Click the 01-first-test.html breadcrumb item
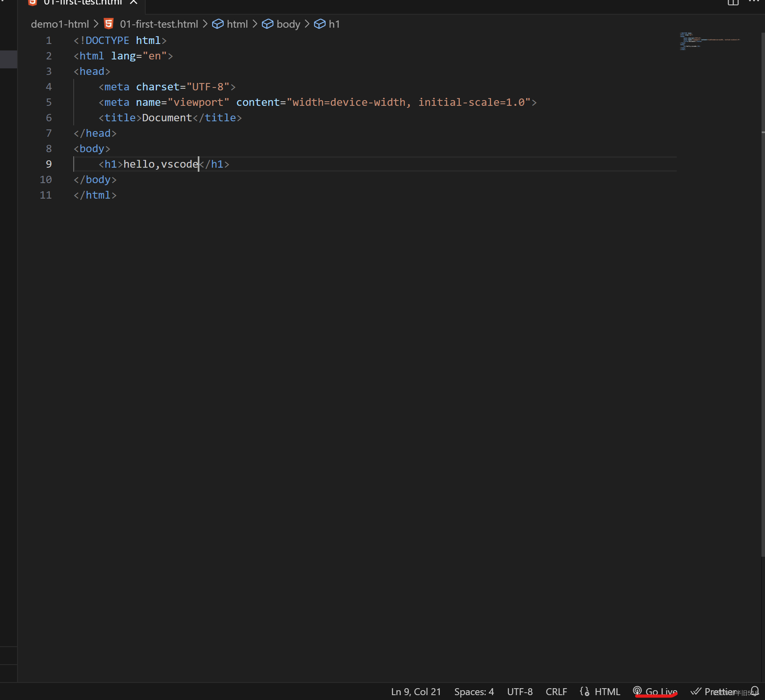The width and height of the screenshot is (765, 700). (159, 24)
